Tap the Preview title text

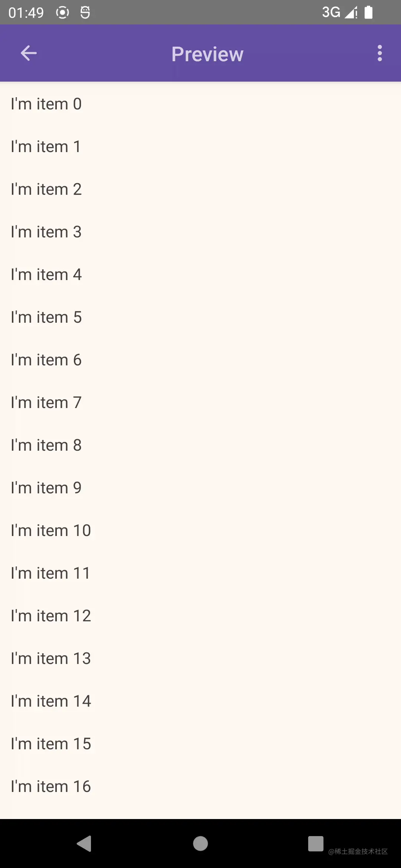(x=207, y=54)
